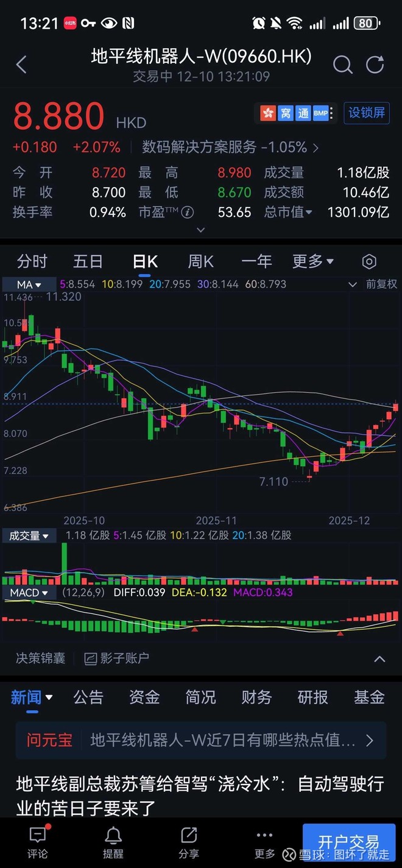Tap the MA 60:8.793 value
Viewport: 402px width, 868px height.
coord(266,284)
